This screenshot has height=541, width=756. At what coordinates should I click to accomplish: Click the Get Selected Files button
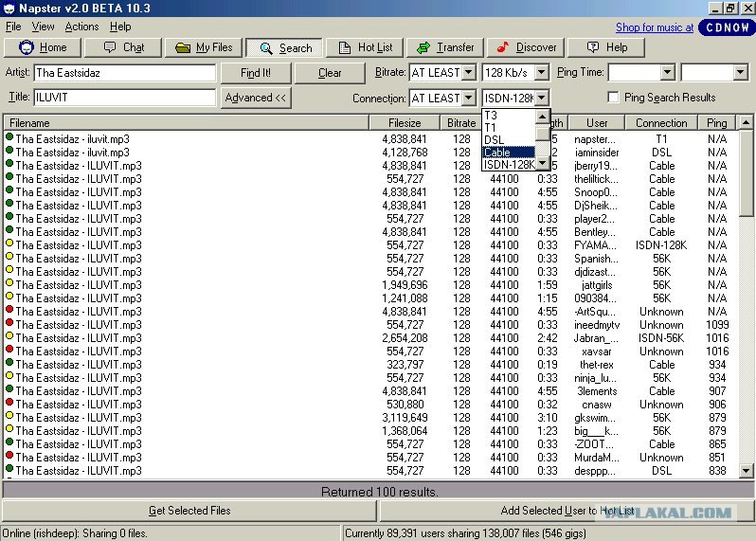coord(189,511)
